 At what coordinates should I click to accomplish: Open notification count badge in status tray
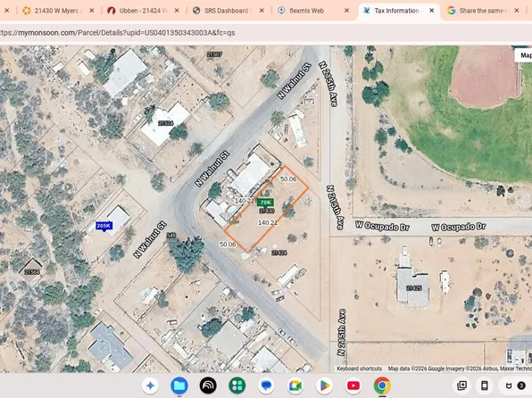521,386
